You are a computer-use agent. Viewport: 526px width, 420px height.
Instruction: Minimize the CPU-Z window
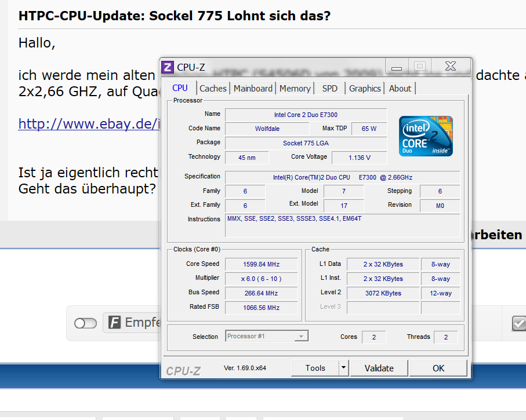point(397,66)
